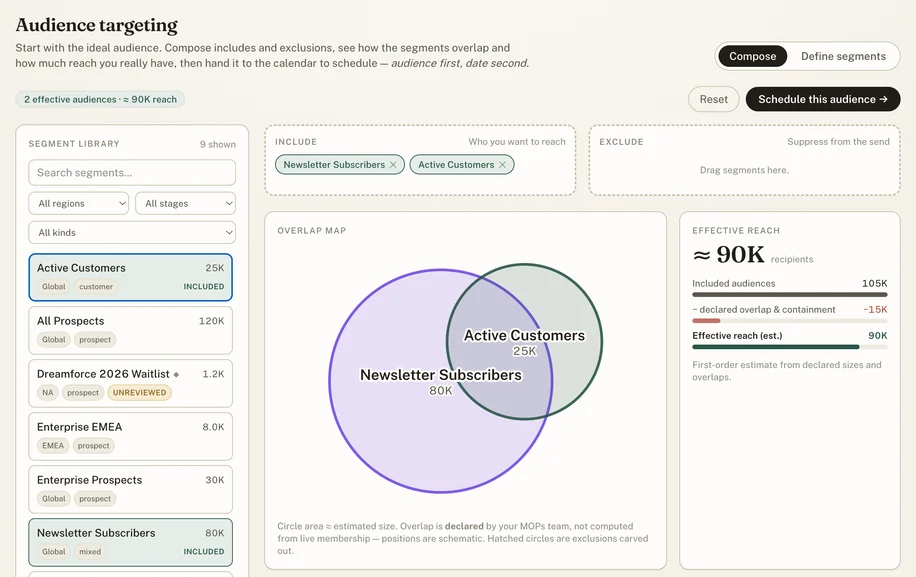Open the All regions dropdown
Image resolution: width=916 pixels, height=577 pixels.
(x=78, y=203)
